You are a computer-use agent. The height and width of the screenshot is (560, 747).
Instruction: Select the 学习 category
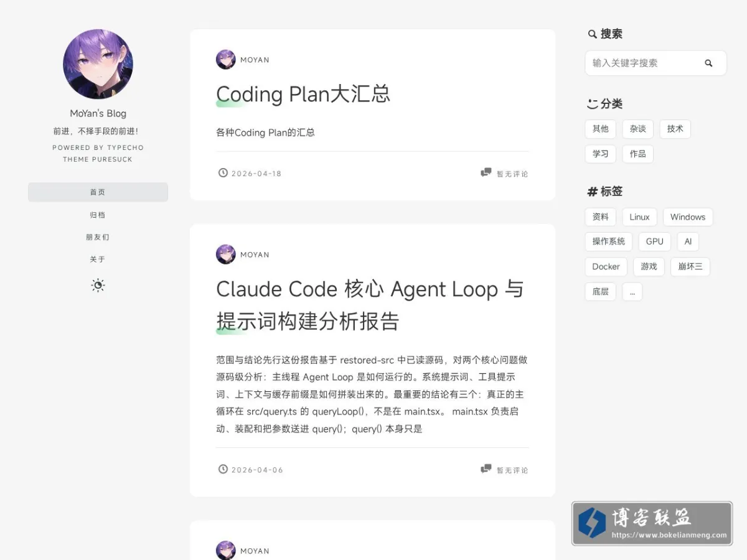coord(601,154)
